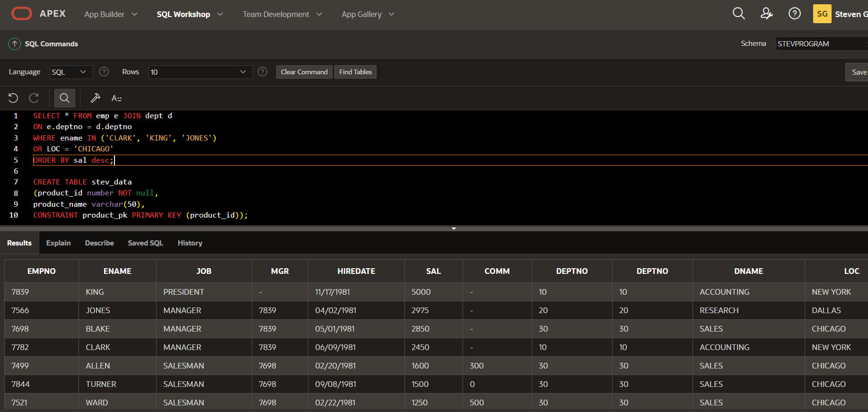
Task: Click the Find Tables button
Action: [x=355, y=72]
